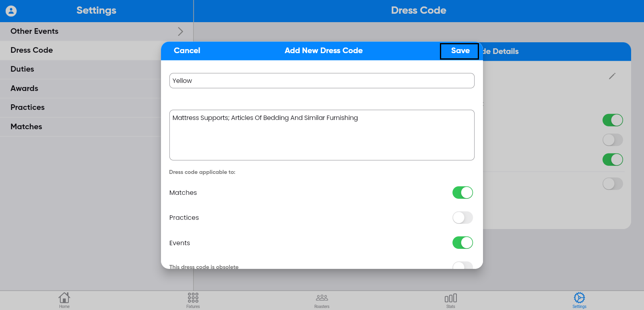Click the Settings gear icon
The width and height of the screenshot is (644, 310).
pos(579,298)
